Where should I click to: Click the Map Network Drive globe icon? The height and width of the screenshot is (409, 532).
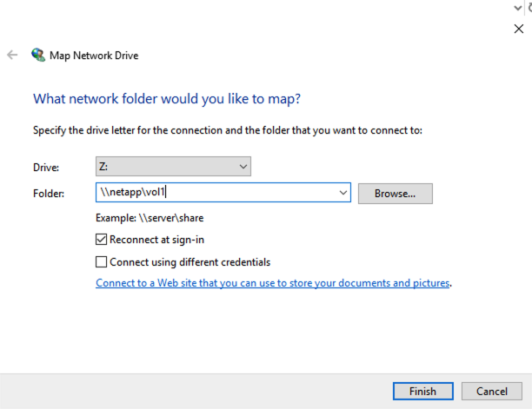pos(38,55)
